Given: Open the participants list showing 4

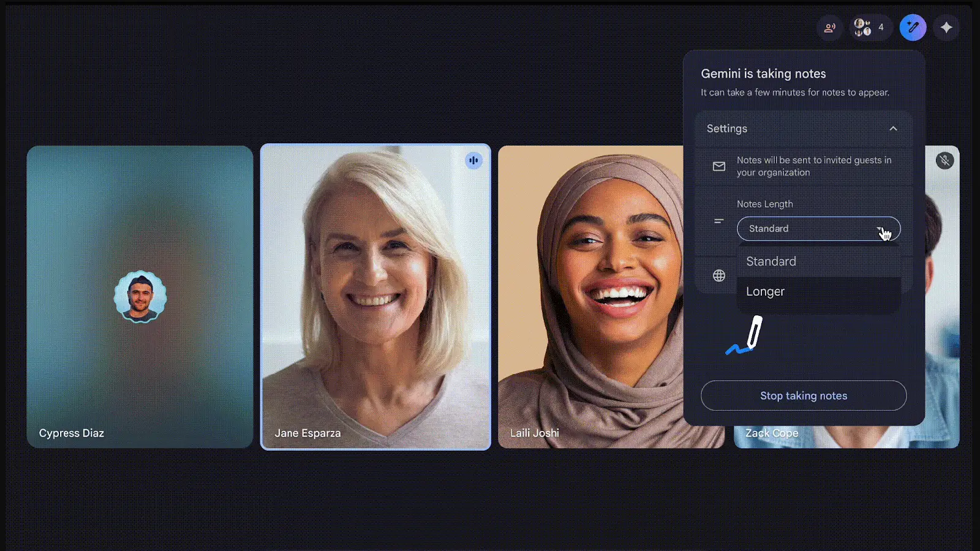Looking at the screenshot, I should pos(870,28).
